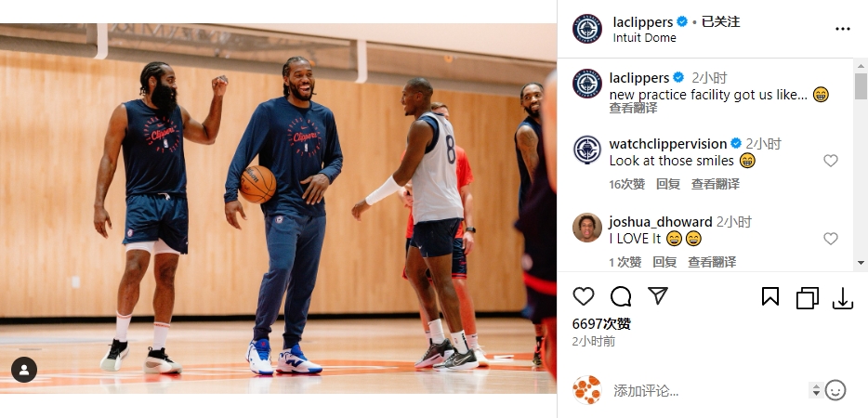Like the watchclippervision comment

click(x=830, y=161)
